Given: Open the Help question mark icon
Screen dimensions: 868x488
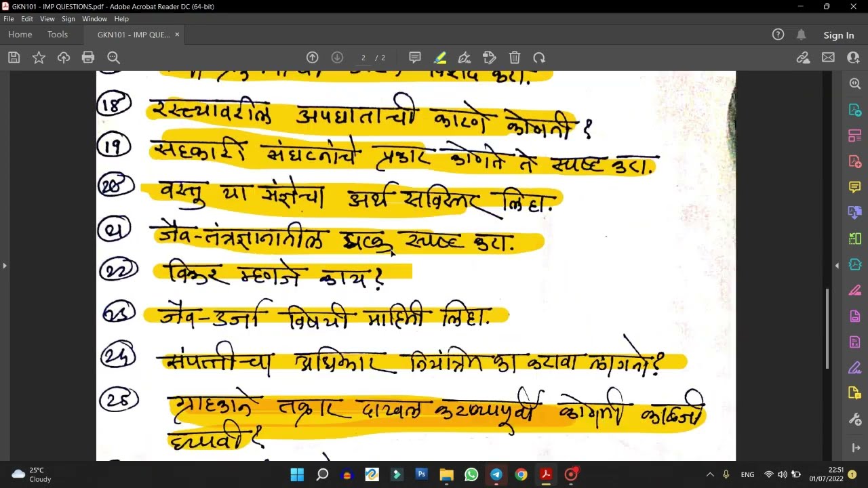Looking at the screenshot, I should click(x=778, y=35).
